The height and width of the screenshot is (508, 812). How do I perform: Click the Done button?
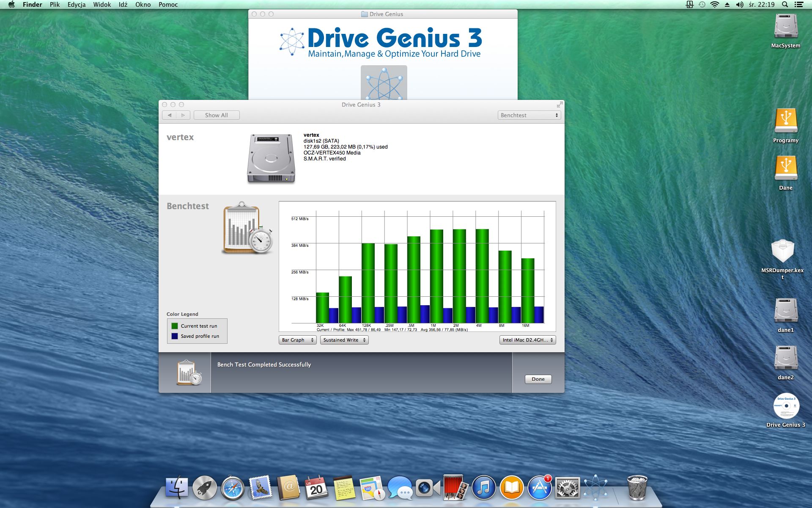(x=538, y=379)
